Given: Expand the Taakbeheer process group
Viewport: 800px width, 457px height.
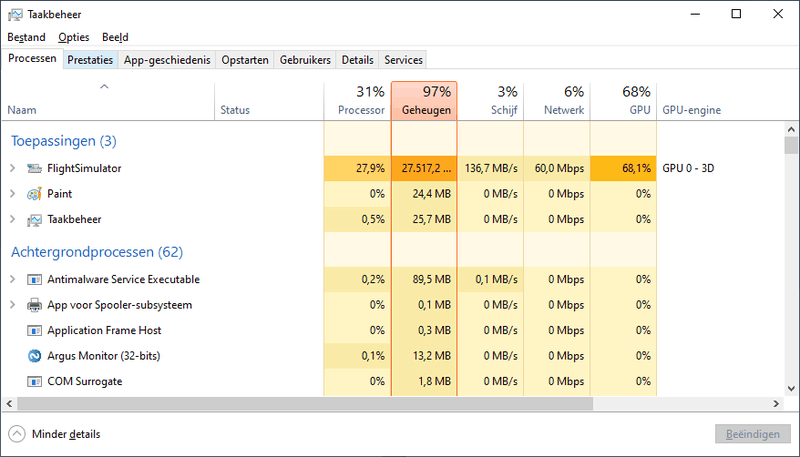Looking at the screenshot, I should 13,219.
